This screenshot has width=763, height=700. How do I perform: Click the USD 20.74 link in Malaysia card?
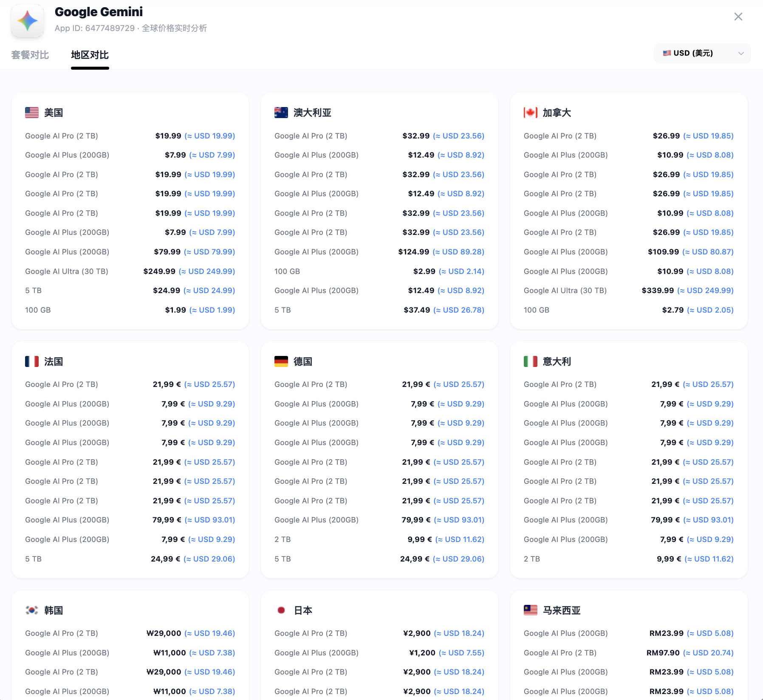(709, 653)
